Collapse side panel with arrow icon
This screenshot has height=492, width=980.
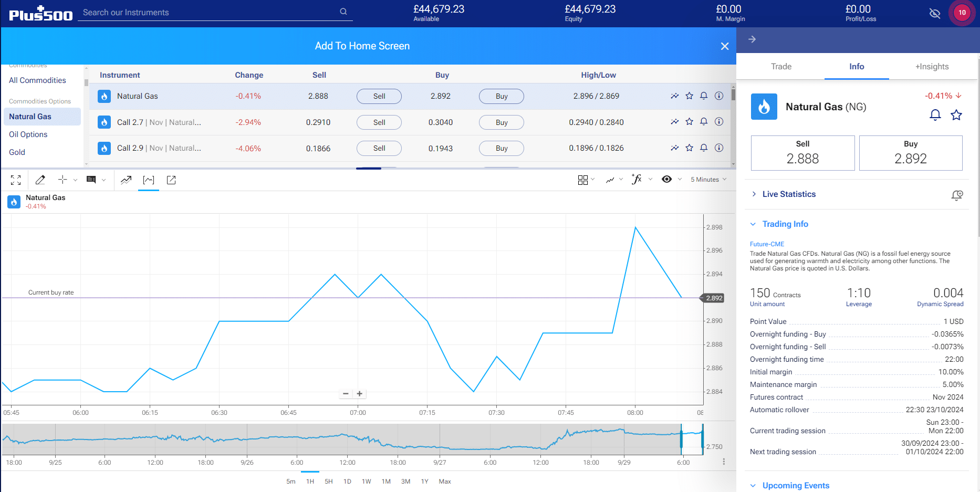click(x=752, y=39)
